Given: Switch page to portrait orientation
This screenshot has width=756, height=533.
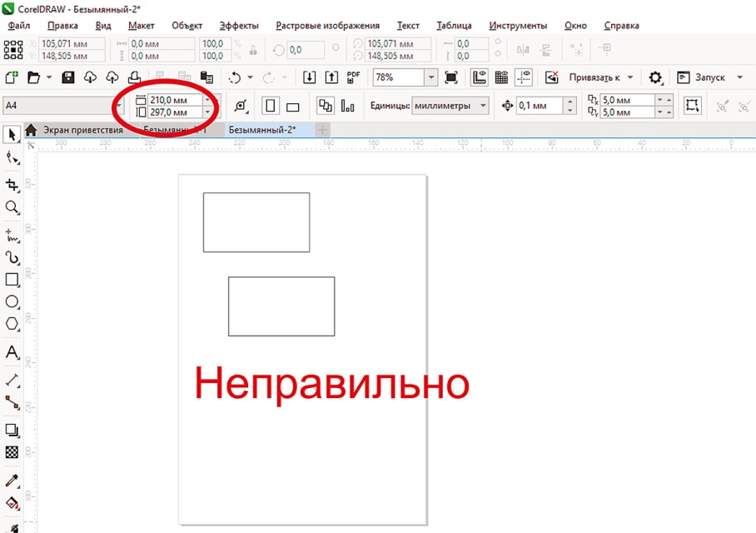Looking at the screenshot, I should click(270, 107).
